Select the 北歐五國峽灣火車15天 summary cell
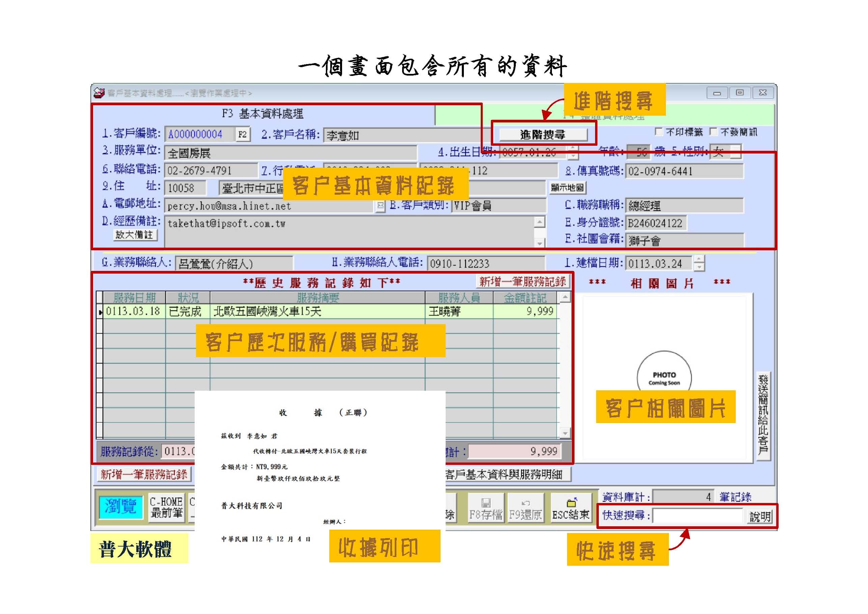The image size is (868, 614). coord(317,311)
